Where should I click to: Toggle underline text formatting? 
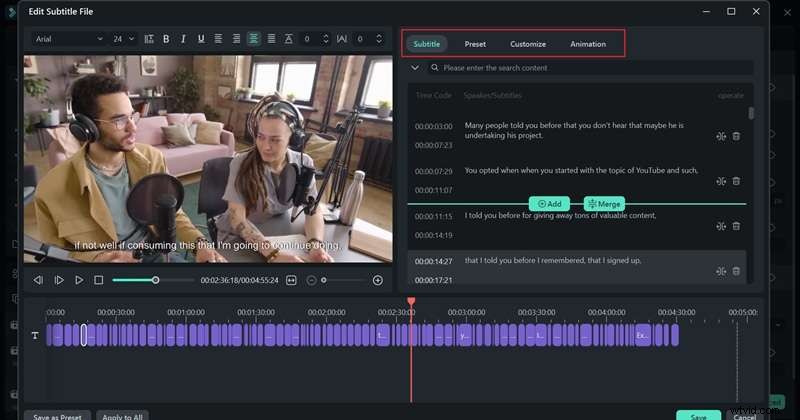201,39
